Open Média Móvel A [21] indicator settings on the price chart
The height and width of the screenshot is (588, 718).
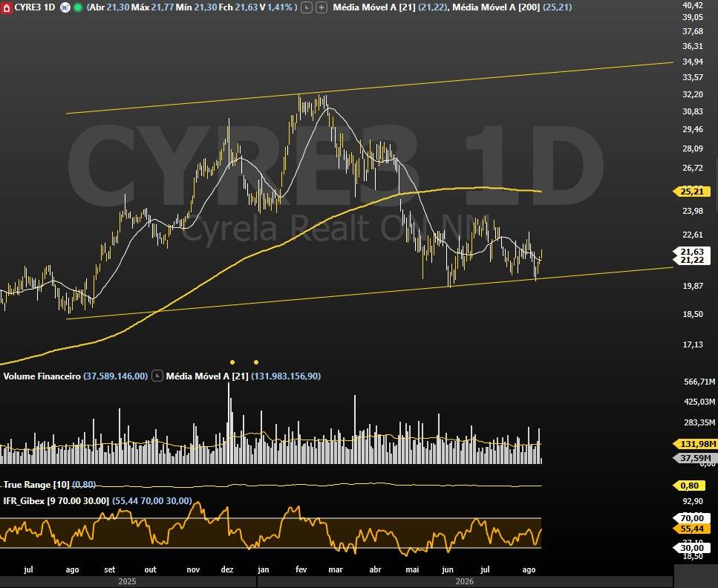click(x=374, y=7)
